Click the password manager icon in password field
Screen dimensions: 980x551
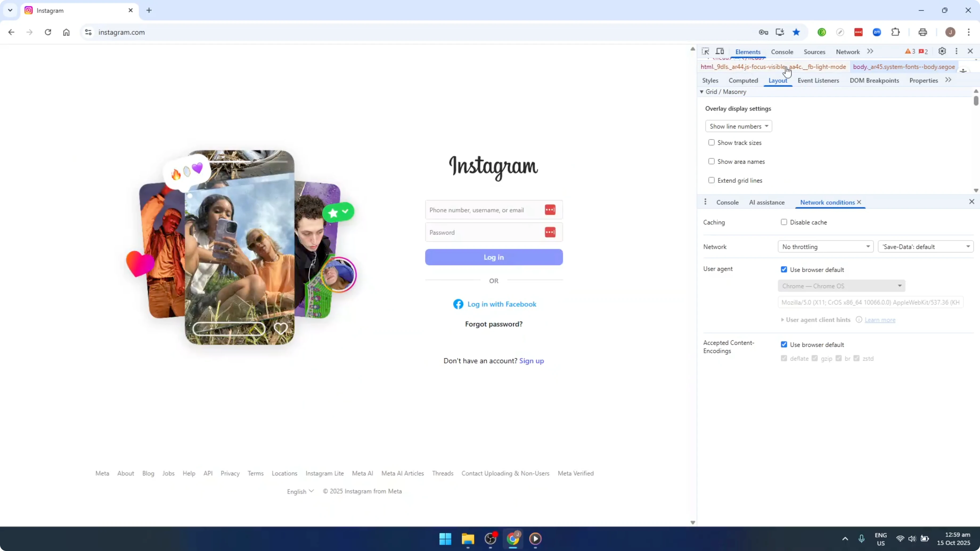pos(550,232)
